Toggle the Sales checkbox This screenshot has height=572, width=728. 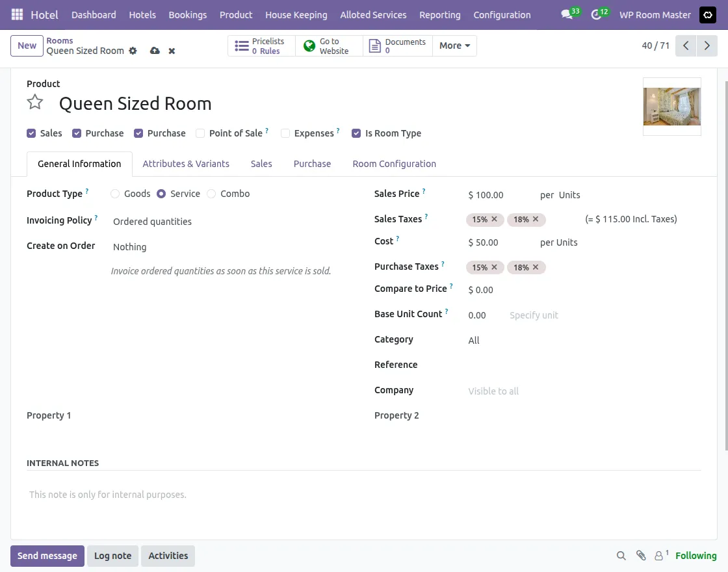31,133
